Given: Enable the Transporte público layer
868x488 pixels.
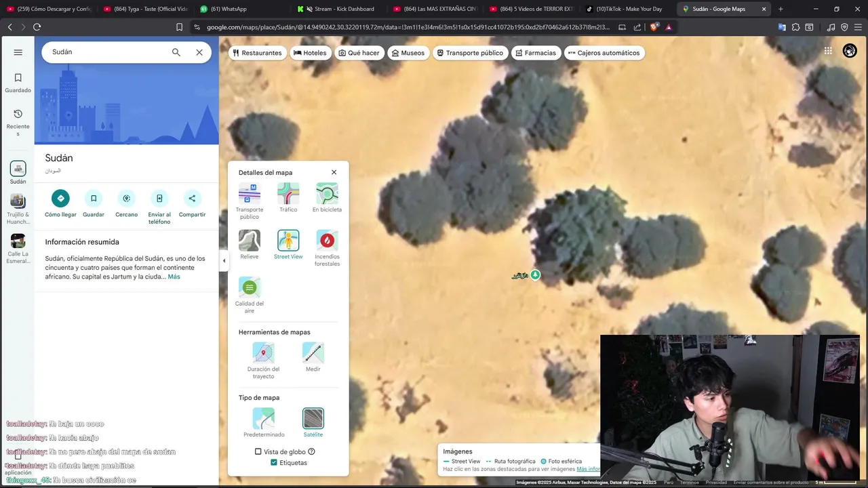Looking at the screenshot, I should coord(250,201).
